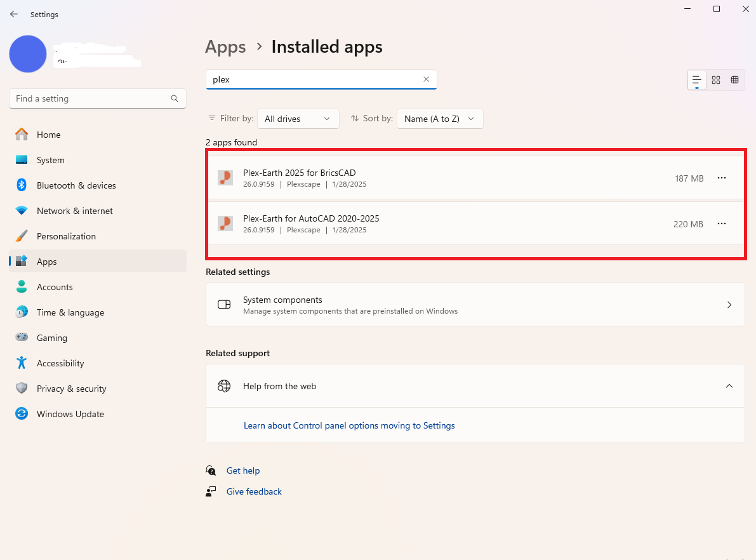Minimize the Settings window
This screenshot has width=756, height=560.
click(687, 9)
